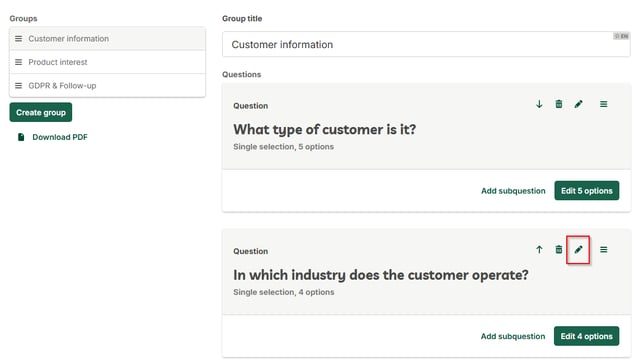Click the drag handle icon beside GDPR & Follow-up
The width and height of the screenshot is (644, 362).
tap(18, 85)
